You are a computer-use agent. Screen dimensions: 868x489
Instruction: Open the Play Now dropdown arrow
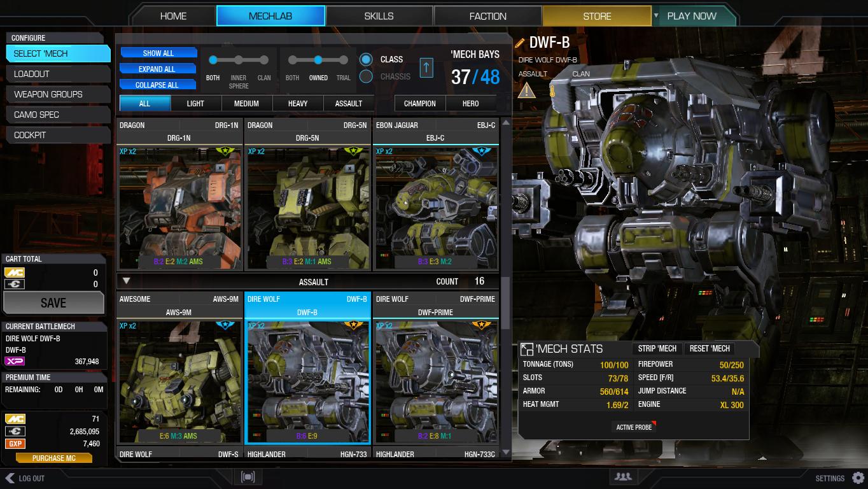pyautogui.click(x=656, y=15)
